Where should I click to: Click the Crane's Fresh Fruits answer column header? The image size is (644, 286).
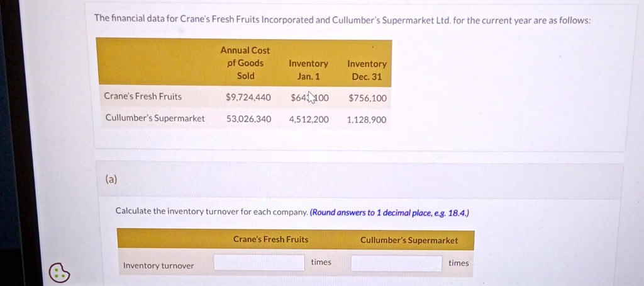270,239
